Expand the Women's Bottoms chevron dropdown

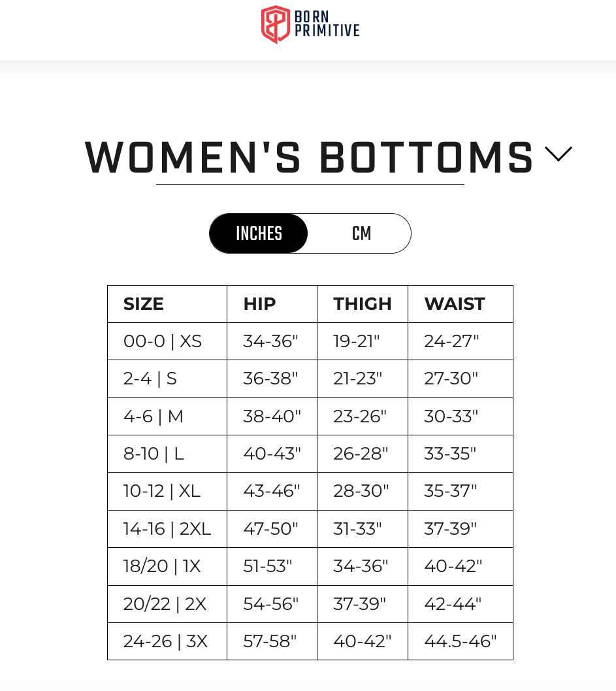coord(559,154)
